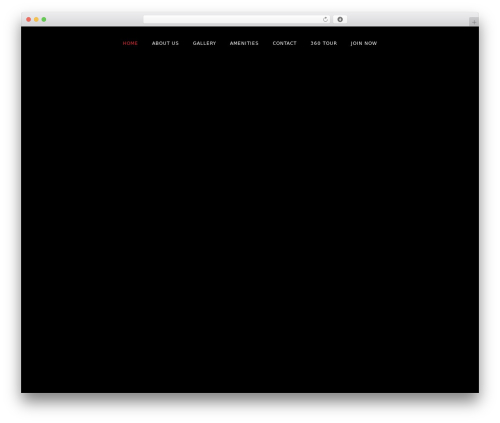
Task: Visit the CONTACT page
Action: pos(284,43)
